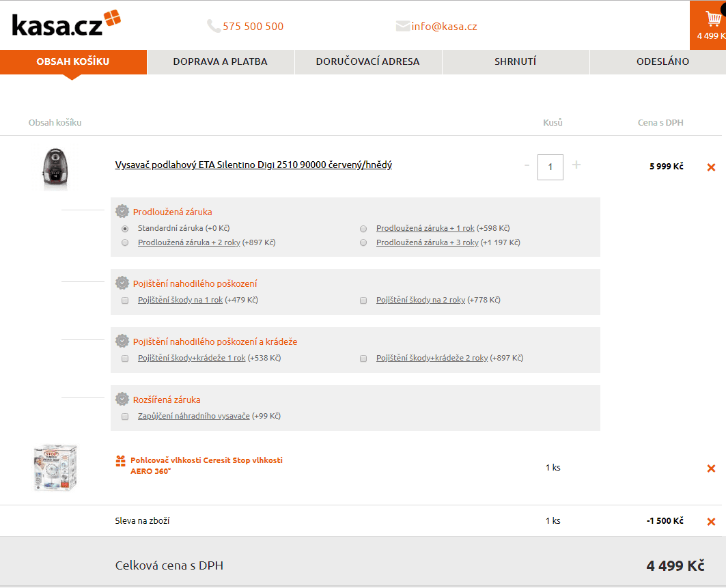Click the vacuum price 5 999 Kč
Screen dimensions: 726x588
(667, 166)
